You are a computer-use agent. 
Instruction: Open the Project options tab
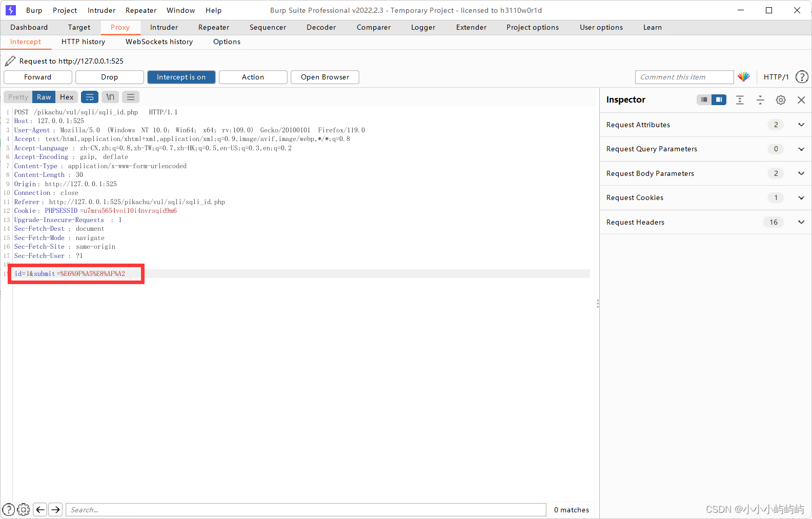point(533,27)
